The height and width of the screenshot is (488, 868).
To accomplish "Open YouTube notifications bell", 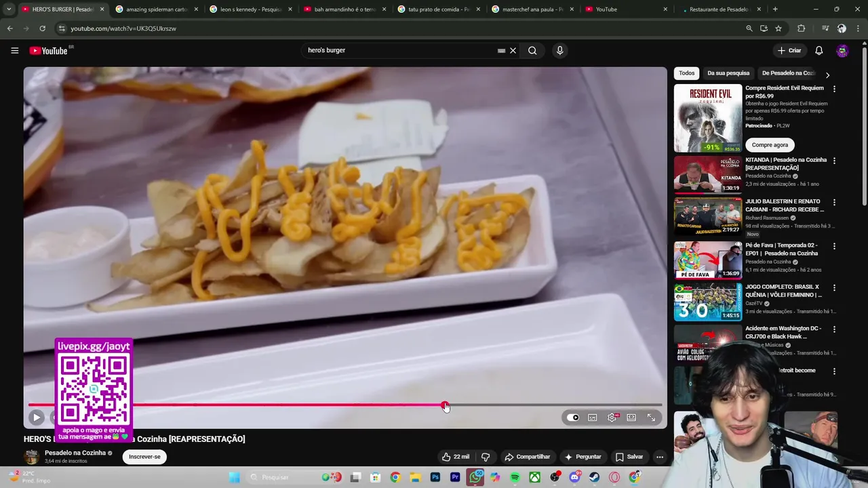I will 818,50.
